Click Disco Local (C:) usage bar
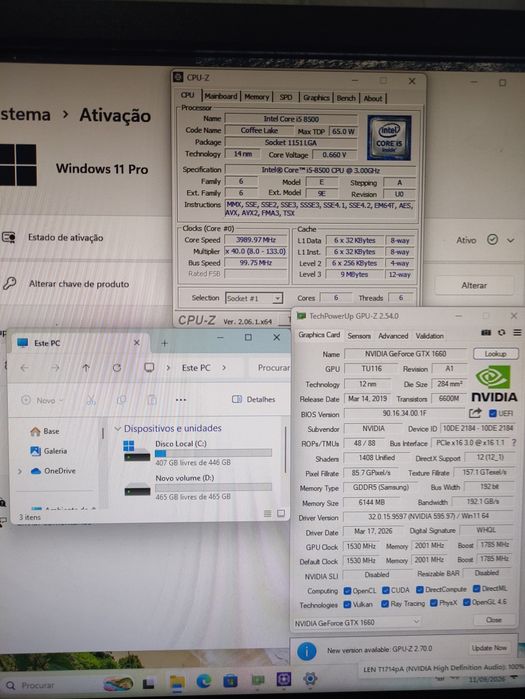This screenshot has width=525, height=699. pos(213,453)
